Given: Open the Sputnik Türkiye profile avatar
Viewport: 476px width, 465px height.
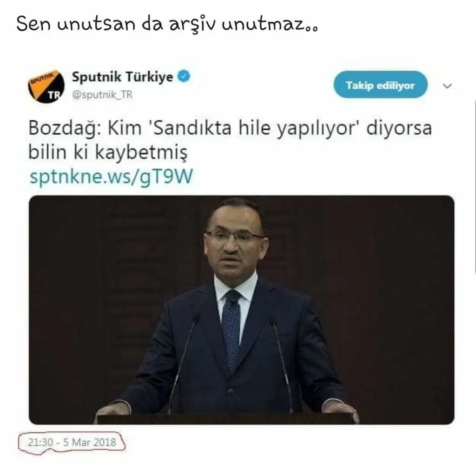Looking at the screenshot, I should tap(46, 86).
